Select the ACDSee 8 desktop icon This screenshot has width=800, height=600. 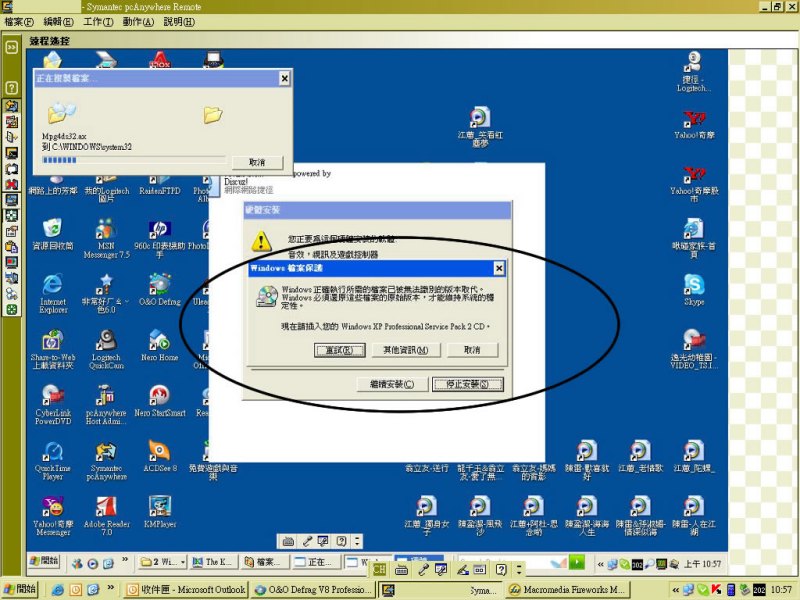[160, 456]
